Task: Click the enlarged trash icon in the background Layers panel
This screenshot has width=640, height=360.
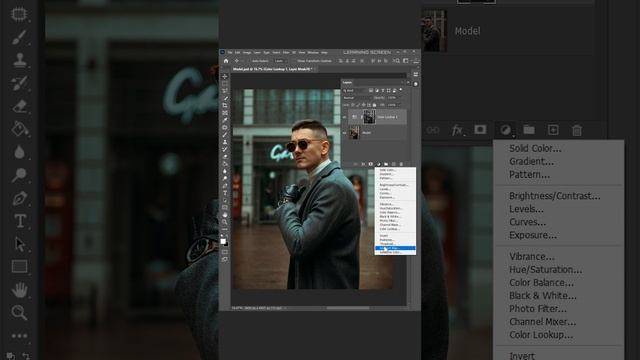Action: pyautogui.click(x=577, y=130)
